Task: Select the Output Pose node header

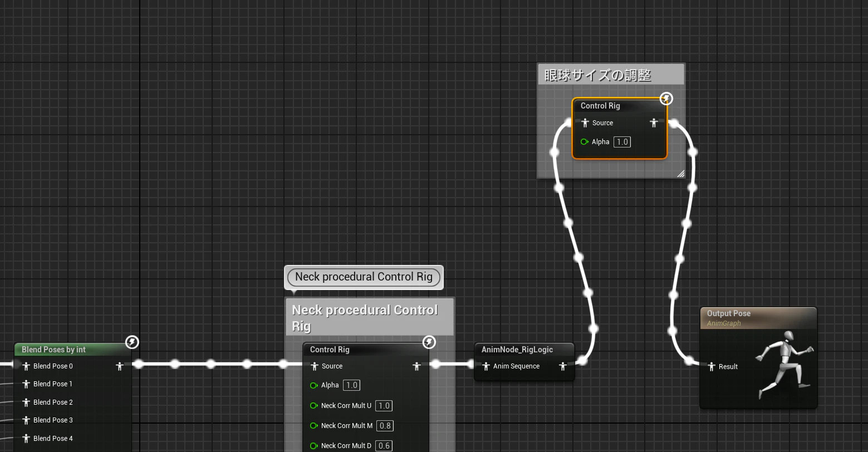Action: 758,318
